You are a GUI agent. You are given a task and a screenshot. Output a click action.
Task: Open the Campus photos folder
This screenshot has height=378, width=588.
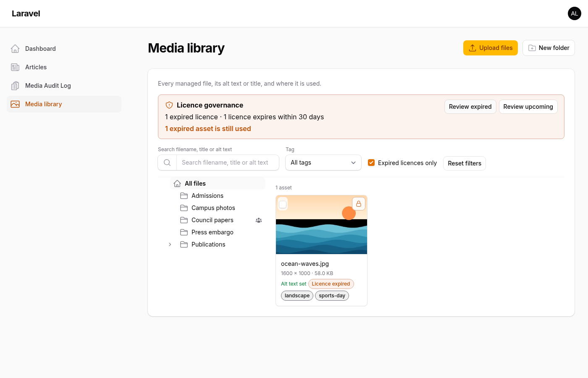click(x=213, y=208)
